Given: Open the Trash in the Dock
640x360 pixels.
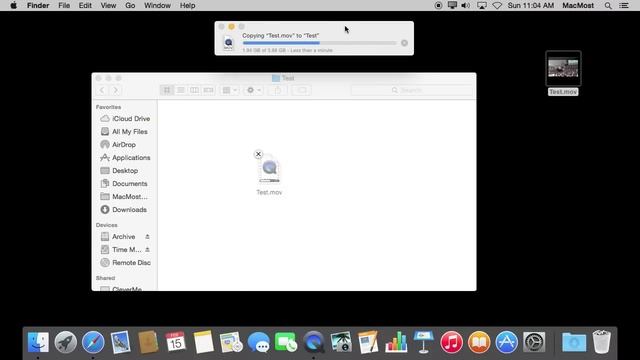Looking at the screenshot, I should pyautogui.click(x=602, y=342).
